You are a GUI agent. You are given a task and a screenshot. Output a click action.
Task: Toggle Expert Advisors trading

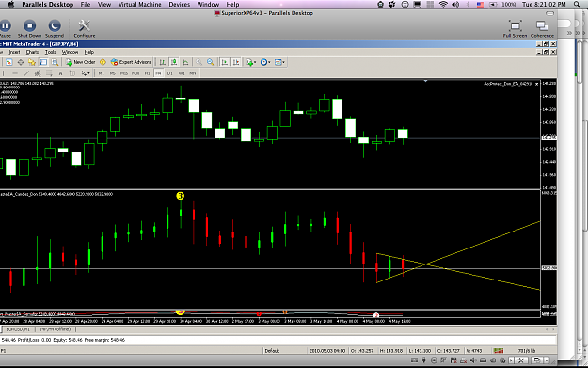(x=131, y=62)
